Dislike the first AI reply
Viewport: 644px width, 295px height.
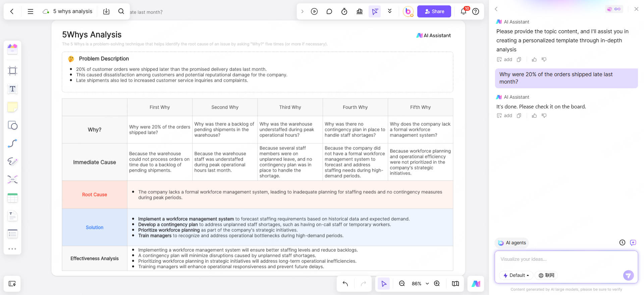(544, 59)
